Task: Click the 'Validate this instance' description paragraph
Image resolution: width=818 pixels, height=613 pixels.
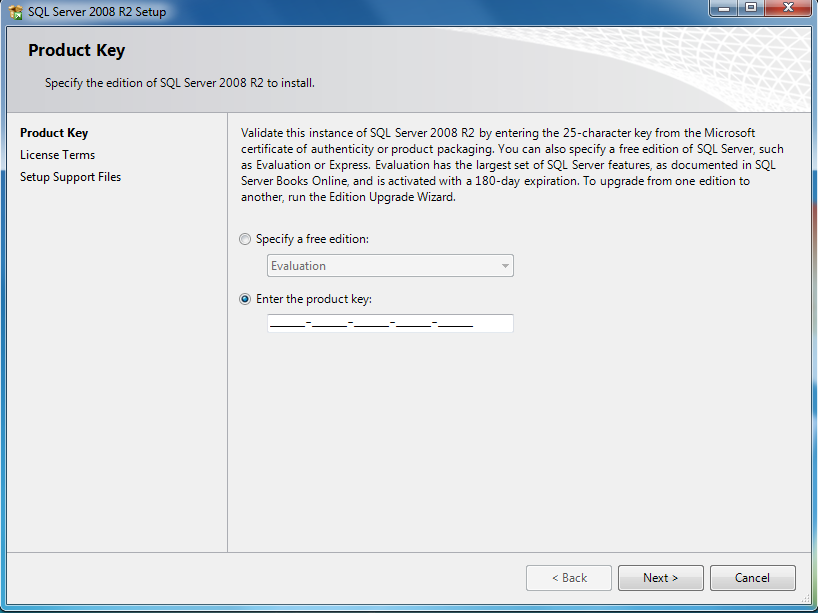Action: 512,165
